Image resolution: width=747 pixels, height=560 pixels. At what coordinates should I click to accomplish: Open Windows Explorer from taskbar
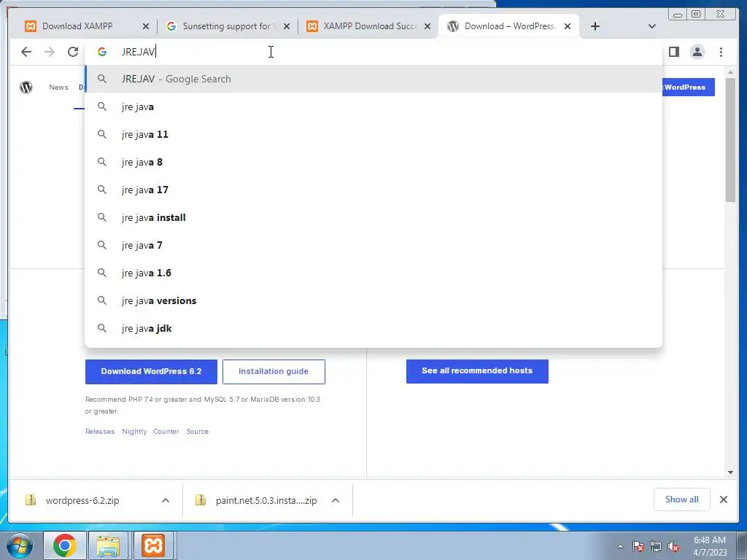(x=108, y=545)
